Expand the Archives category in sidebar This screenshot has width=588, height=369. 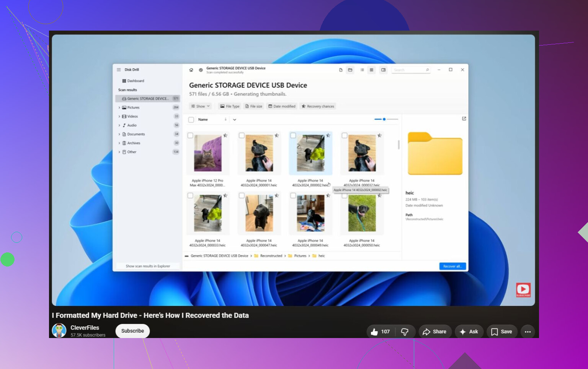[119, 143]
